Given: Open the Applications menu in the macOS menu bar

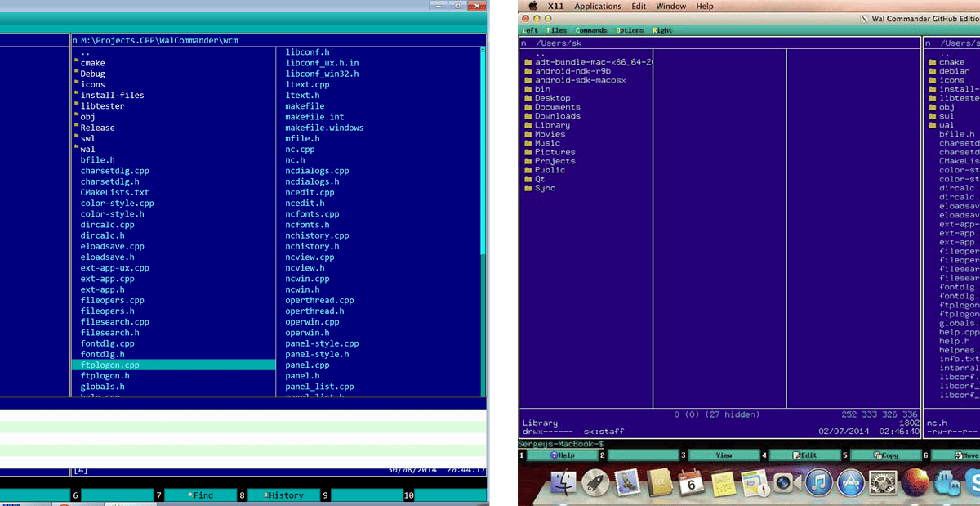Looking at the screenshot, I should pyautogui.click(x=598, y=7).
